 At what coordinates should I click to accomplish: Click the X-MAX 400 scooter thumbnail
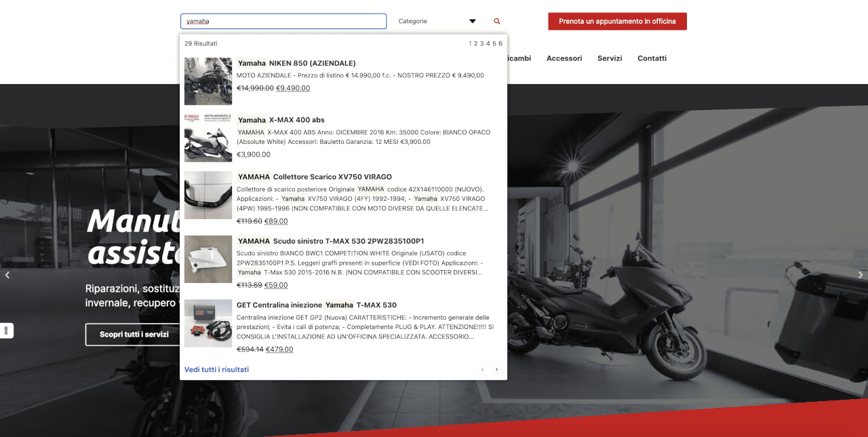coord(208,138)
